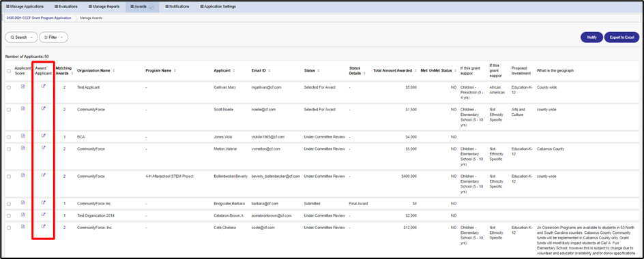The width and height of the screenshot is (644, 259).
Task: Open matching awards count for BCA
Action: click(x=65, y=137)
